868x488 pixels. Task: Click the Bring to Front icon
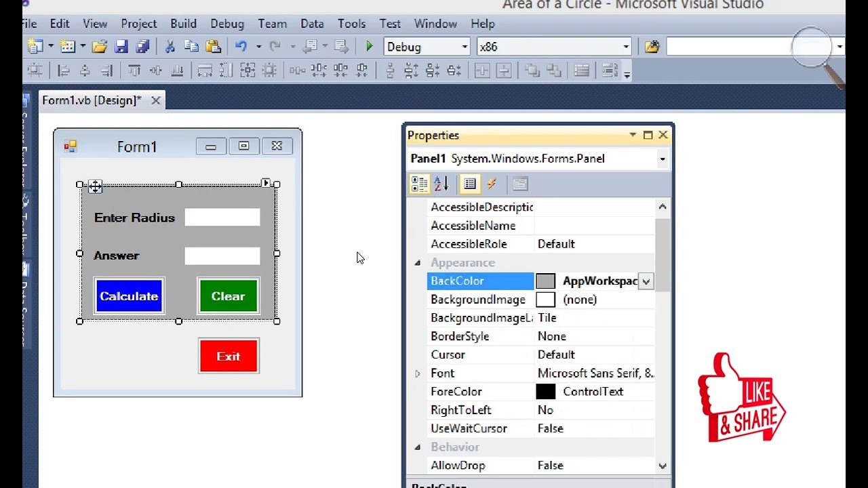tap(532, 70)
